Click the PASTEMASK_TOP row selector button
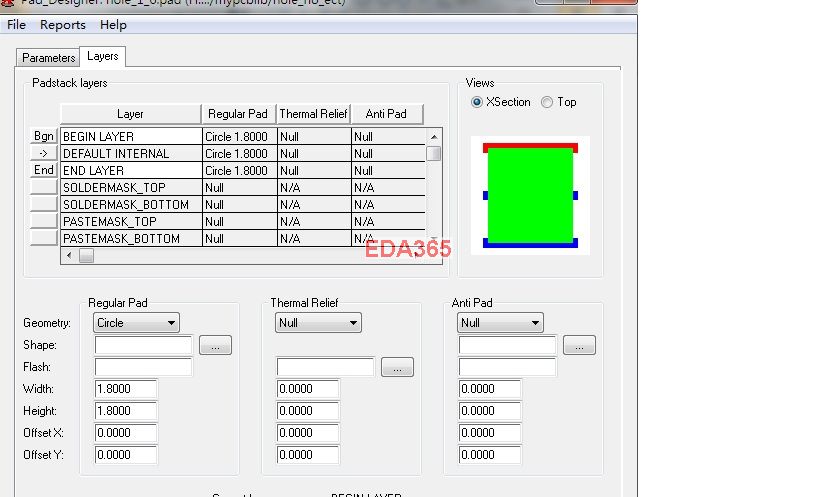The height and width of the screenshot is (497, 819). 44,221
